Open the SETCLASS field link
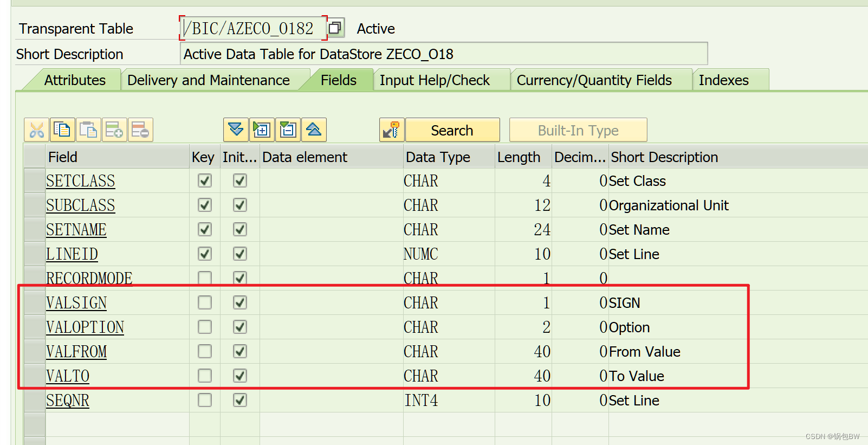Screen dimensions: 868x445 pyautogui.click(x=80, y=181)
